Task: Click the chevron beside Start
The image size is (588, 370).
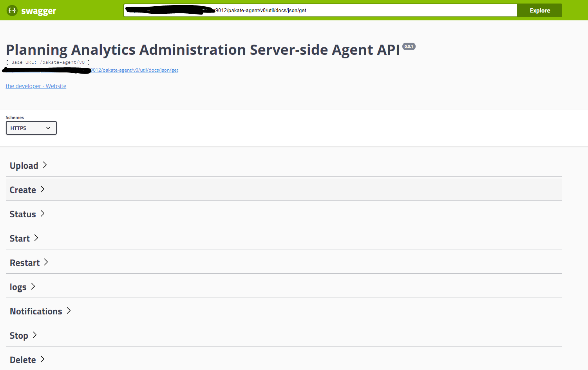Action: [x=36, y=238]
